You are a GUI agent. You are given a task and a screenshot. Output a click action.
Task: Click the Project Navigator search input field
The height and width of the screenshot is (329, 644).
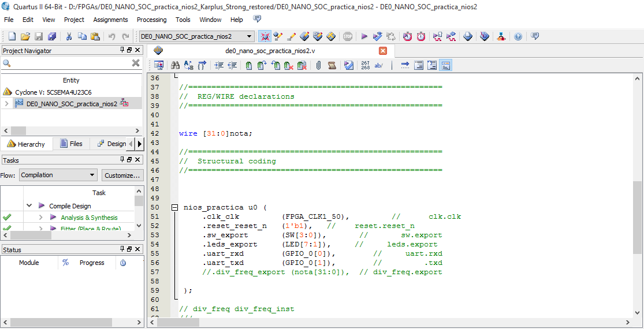click(x=70, y=63)
